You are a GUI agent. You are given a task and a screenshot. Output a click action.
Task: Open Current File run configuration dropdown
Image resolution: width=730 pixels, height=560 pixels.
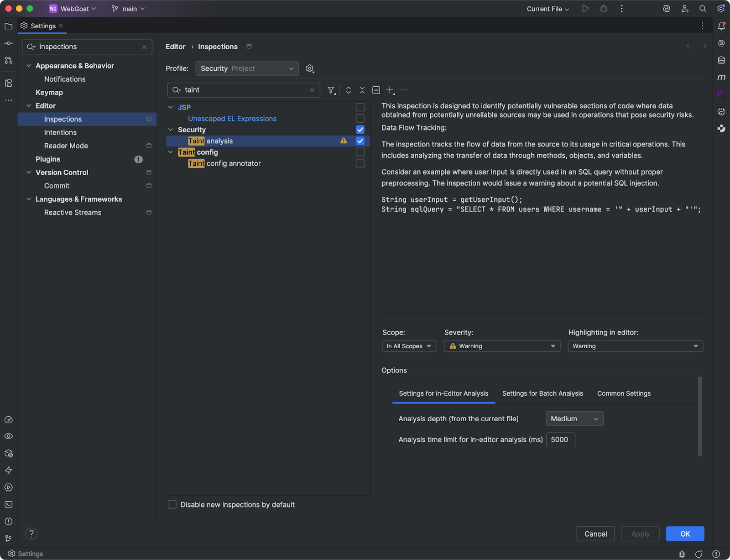click(548, 9)
